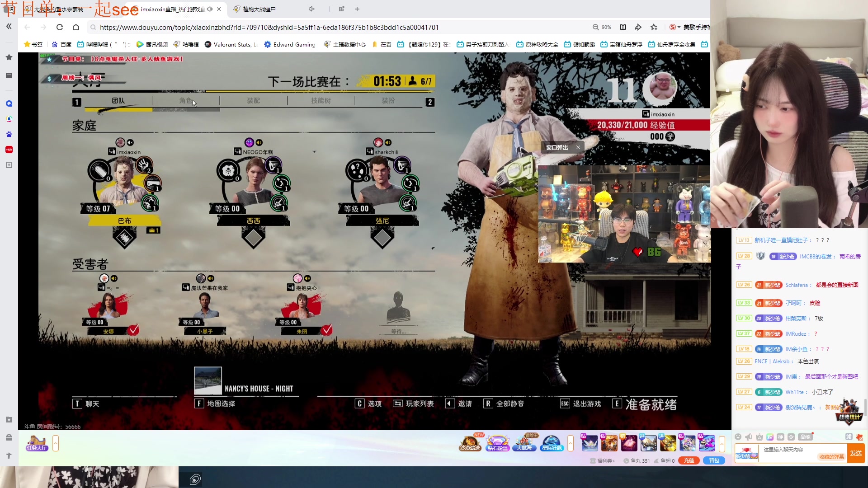Add page to favorites star icon
868x488 pixels.
tap(654, 28)
